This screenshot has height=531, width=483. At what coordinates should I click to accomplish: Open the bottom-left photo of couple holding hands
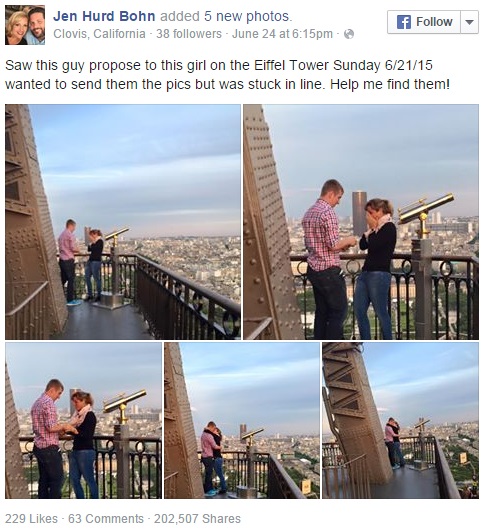click(83, 420)
